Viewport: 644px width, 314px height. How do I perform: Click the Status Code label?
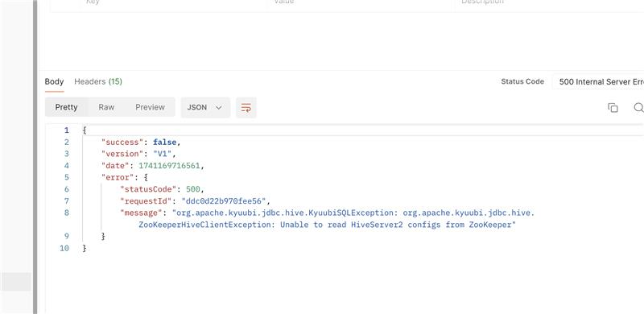[x=522, y=81]
